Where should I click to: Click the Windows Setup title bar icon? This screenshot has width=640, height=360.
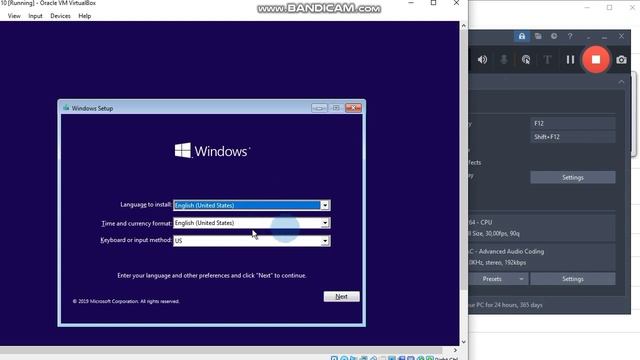66,108
